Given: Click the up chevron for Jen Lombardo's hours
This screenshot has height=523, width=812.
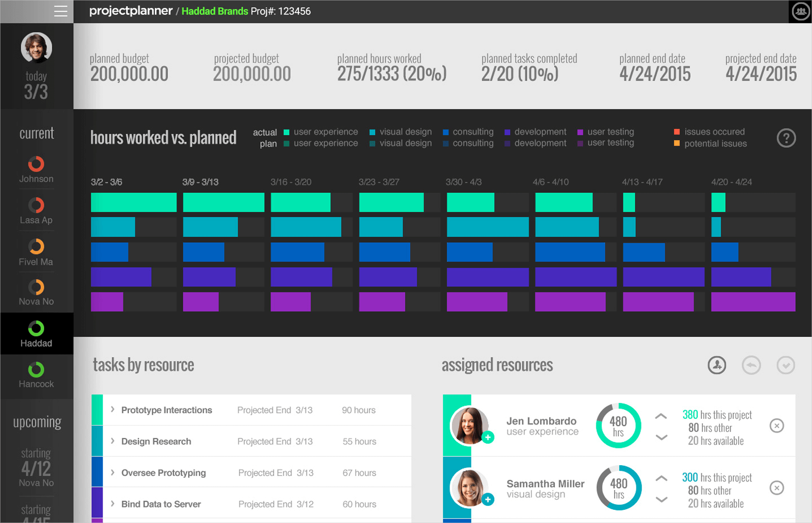Looking at the screenshot, I should point(661,415).
